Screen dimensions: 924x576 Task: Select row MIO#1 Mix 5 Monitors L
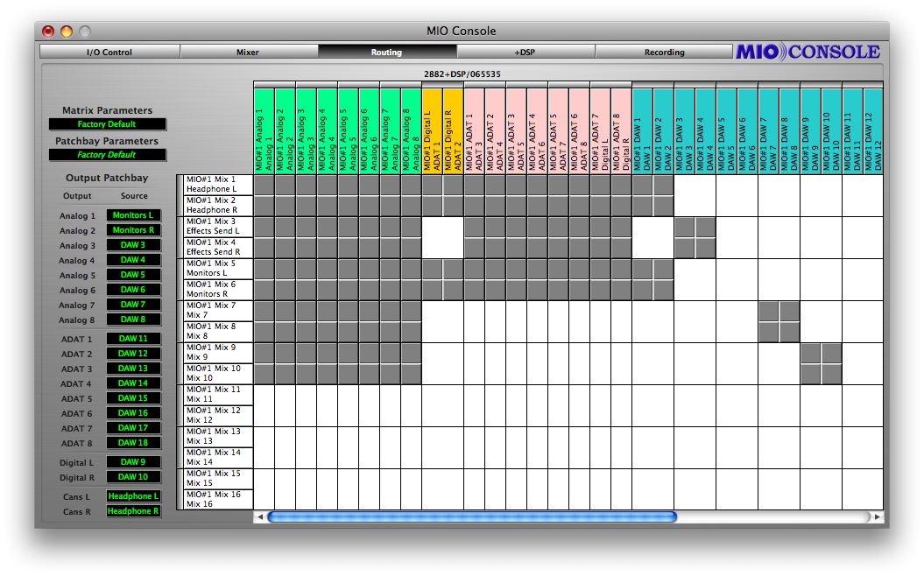click(x=218, y=269)
